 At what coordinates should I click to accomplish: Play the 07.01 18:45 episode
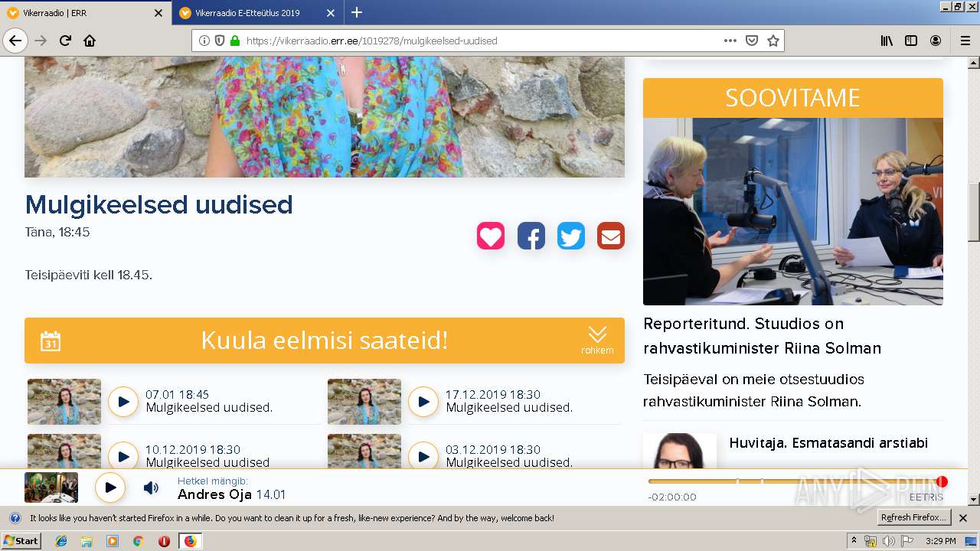[123, 401]
